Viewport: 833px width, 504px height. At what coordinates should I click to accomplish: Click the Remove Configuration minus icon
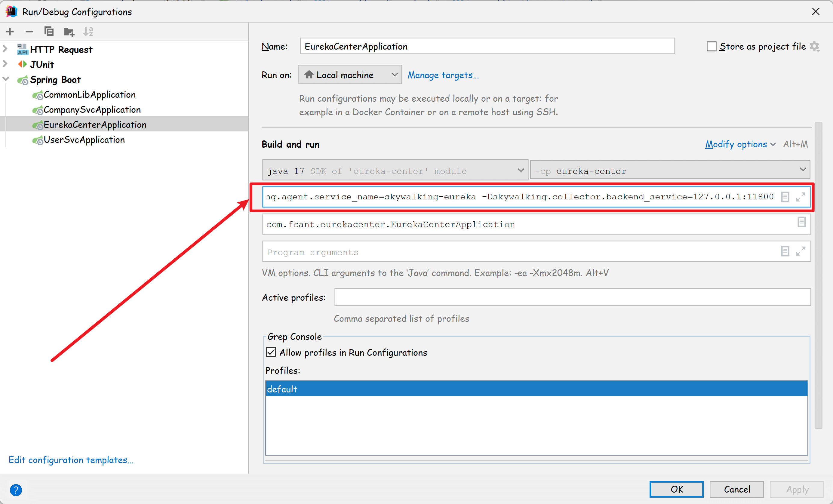click(29, 32)
